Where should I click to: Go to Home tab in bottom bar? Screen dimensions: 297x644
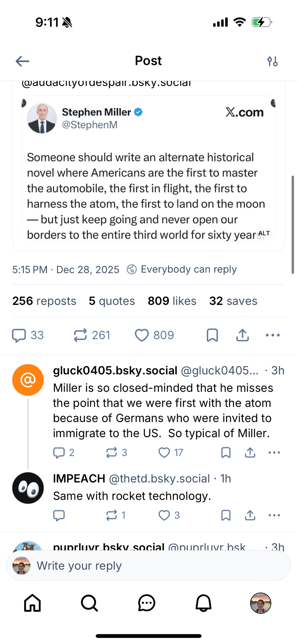click(33, 603)
